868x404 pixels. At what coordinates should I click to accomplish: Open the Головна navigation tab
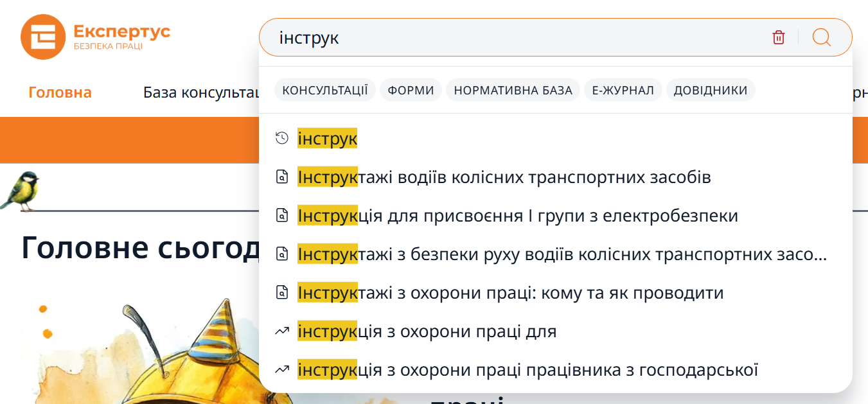pos(60,92)
